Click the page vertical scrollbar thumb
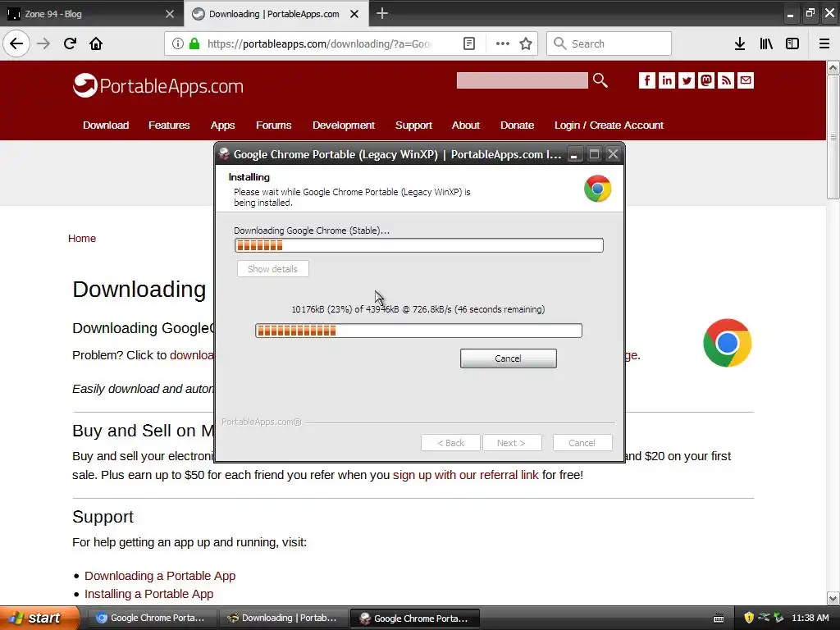 pyautogui.click(x=833, y=137)
